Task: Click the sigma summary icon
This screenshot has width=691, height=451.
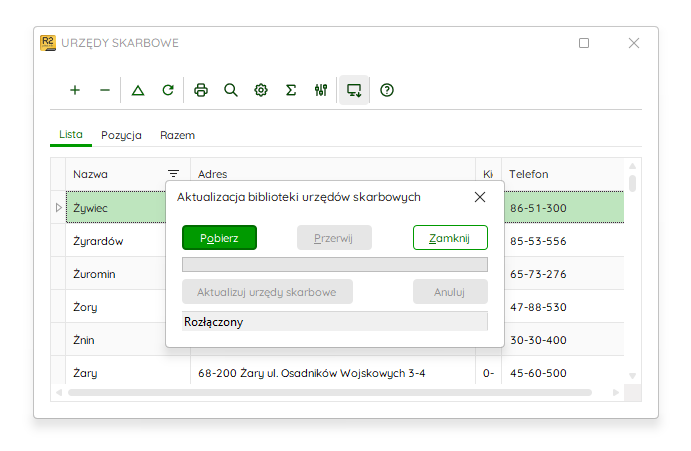Action: click(291, 90)
